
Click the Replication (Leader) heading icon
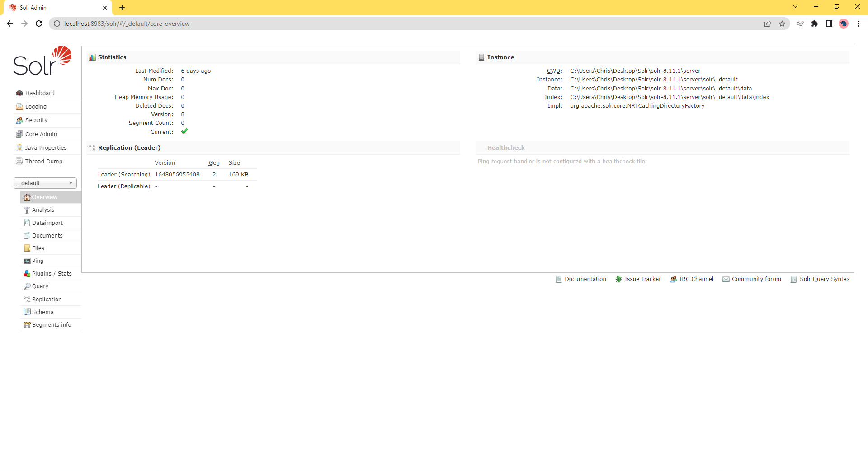tap(92, 147)
